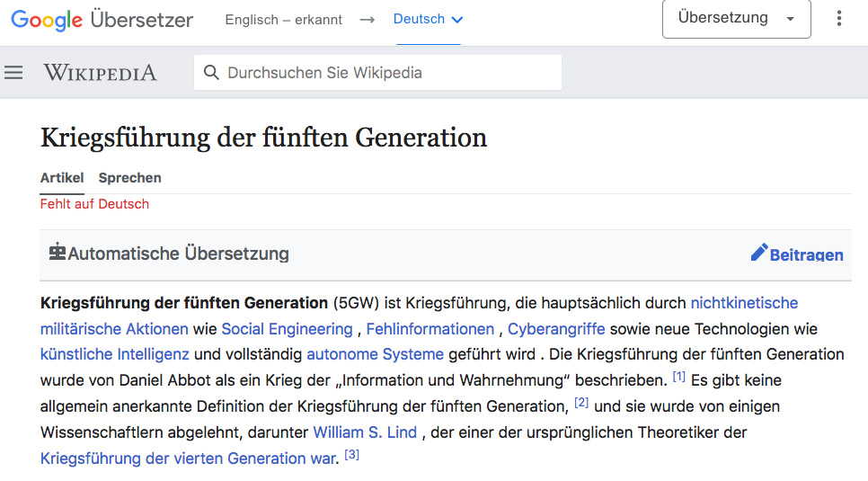Open the Übersetzung view dropdown
Image resolution: width=868 pixels, height=481 pixels.
click(x=736, y=19)
